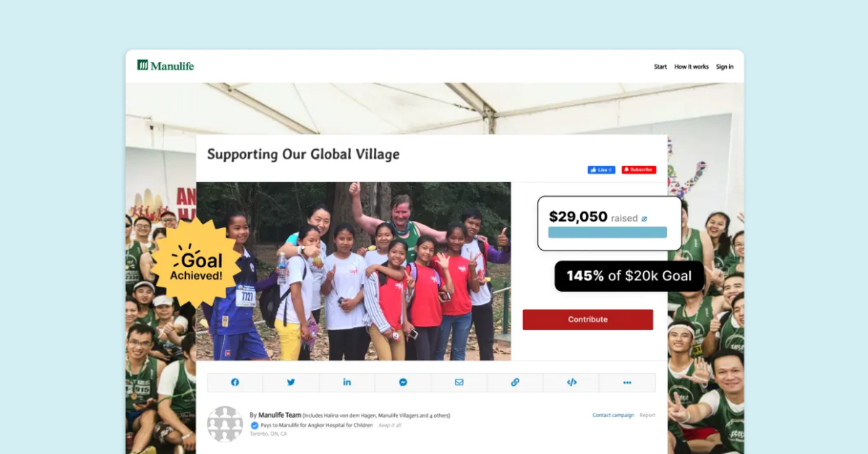The image size is (868, 454).
Task: Click the Facebook Like button
Action: pyautogui.click(x=601, y=169)
